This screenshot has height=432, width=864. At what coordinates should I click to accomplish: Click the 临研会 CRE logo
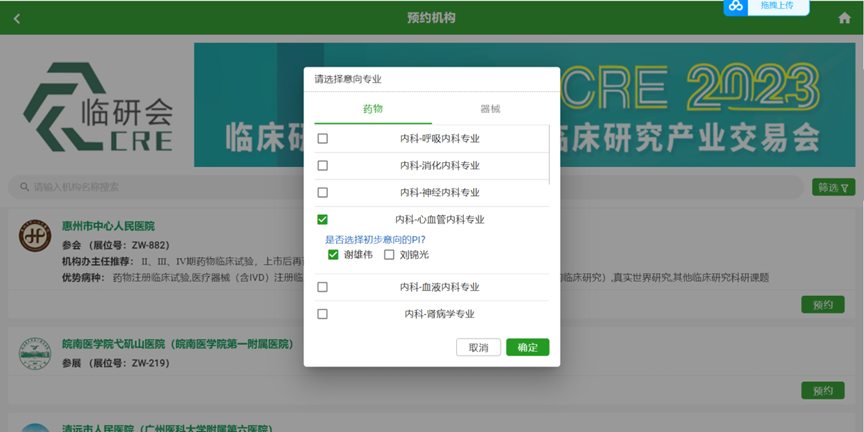point(98,106)
